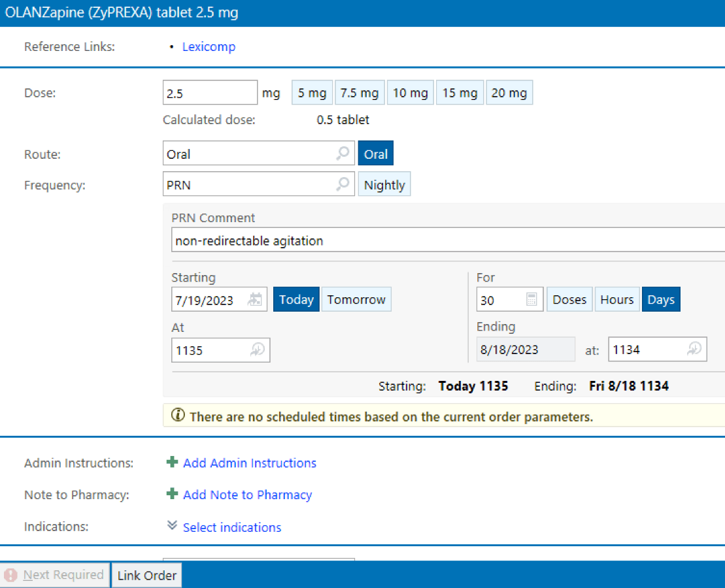
Task: Click the Next Required button
Action: (x=55, y=576)
